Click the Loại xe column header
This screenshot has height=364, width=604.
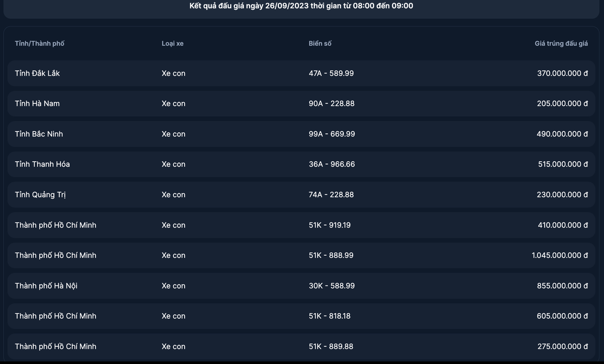point(173,43)
